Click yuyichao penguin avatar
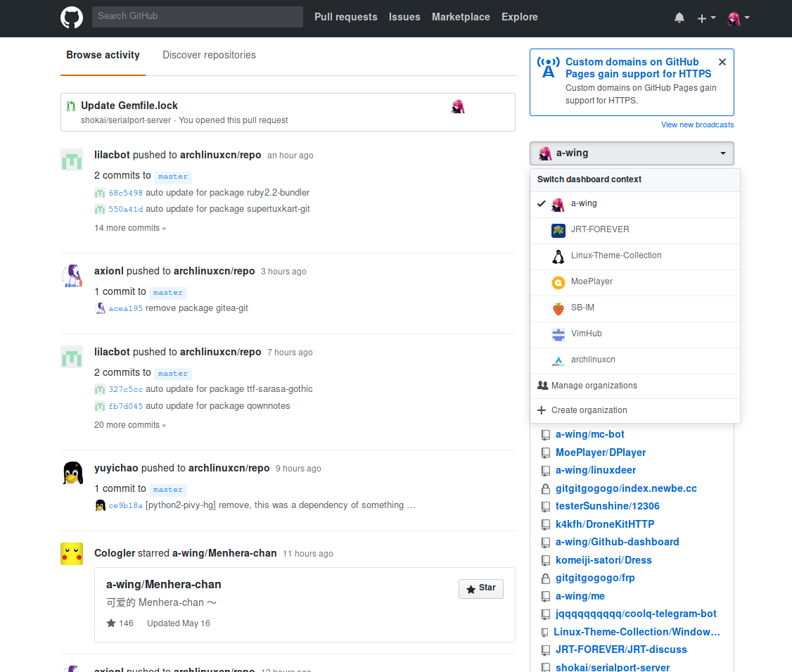Viewport: 792px width, 672px height. click(x=72, y=473)
